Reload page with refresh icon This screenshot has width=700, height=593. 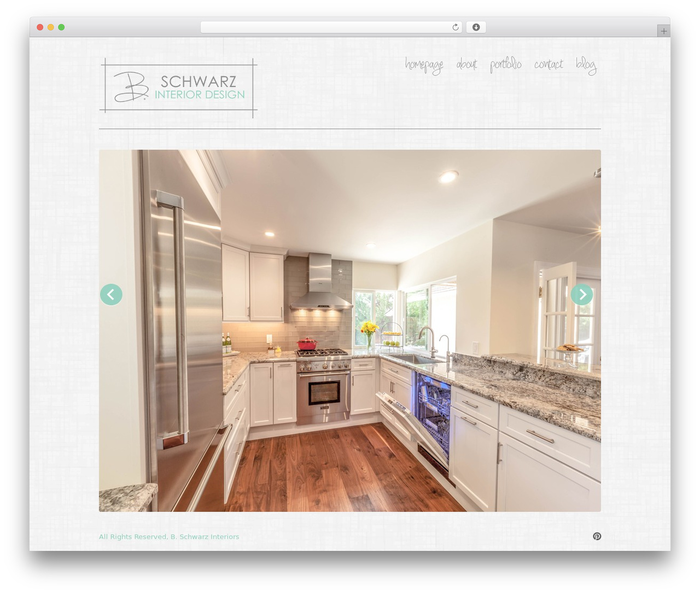455,27
